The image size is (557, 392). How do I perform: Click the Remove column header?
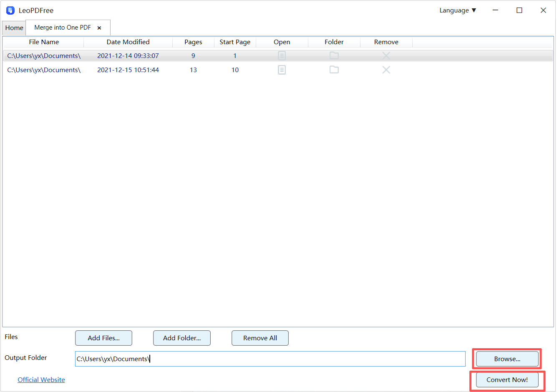[x=386, y=42]
